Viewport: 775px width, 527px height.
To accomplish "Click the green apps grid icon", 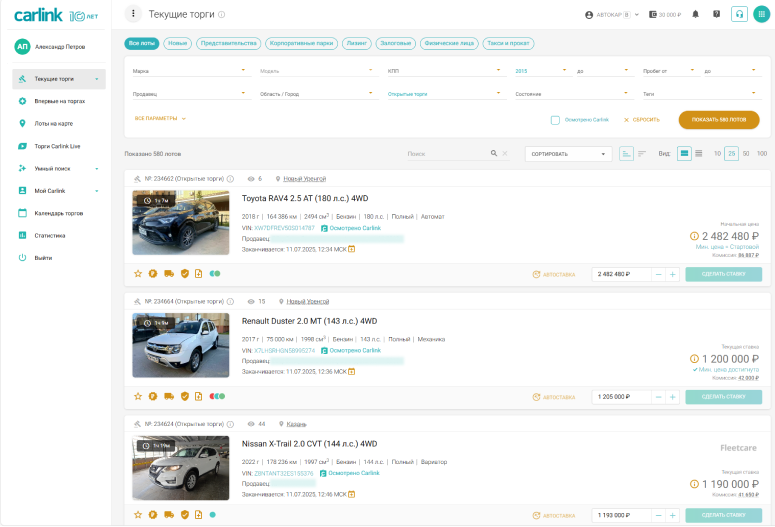I will click(x=761, y=15).
